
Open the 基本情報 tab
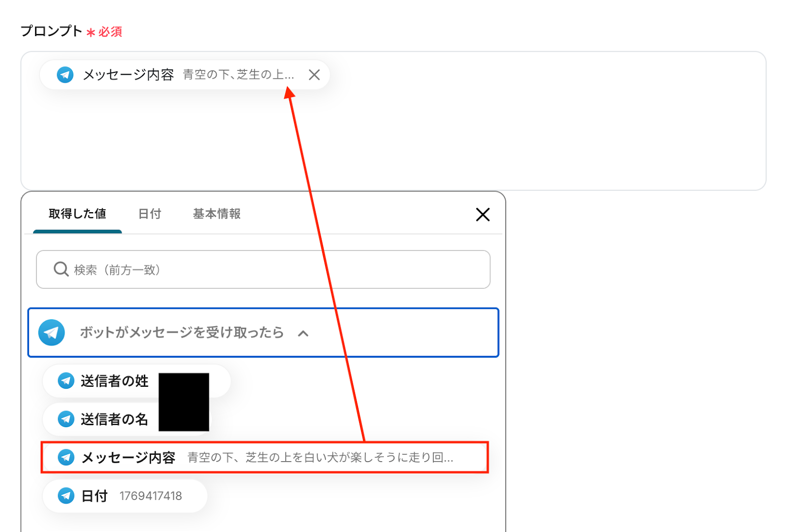[x=217, y=214]
